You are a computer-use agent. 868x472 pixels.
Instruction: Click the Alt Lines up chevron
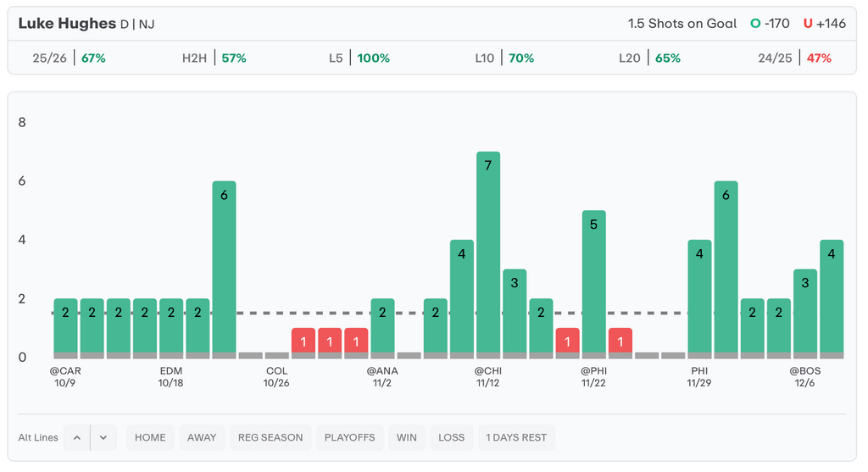point(77,437)
